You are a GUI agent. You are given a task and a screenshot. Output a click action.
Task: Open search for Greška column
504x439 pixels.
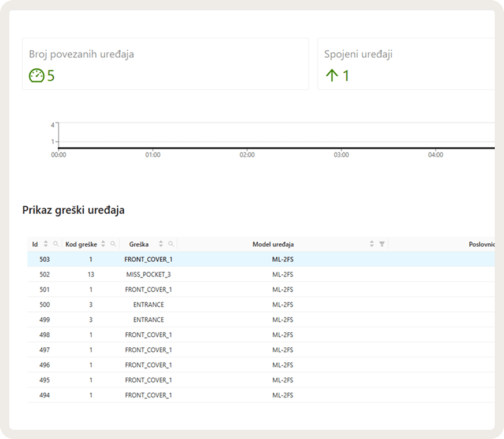click(x=171, y=244)
